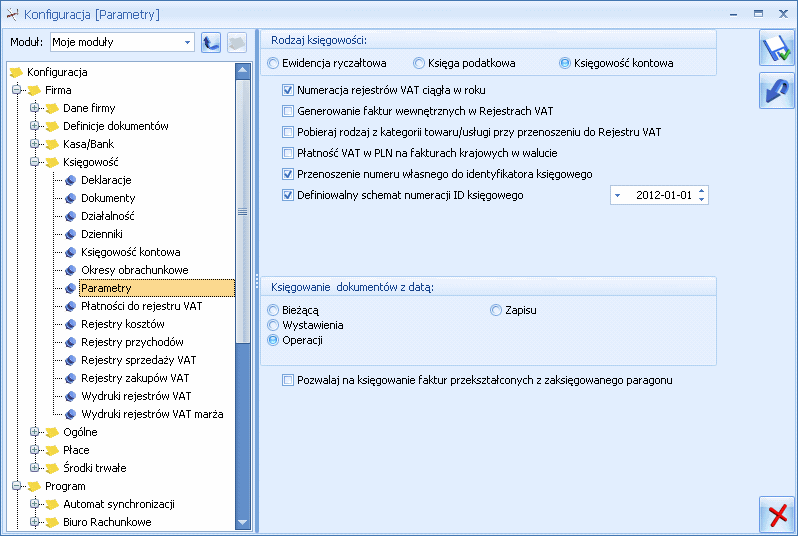
Task: Click the module navigate-back arrow icon
Action: coord(211,42)
